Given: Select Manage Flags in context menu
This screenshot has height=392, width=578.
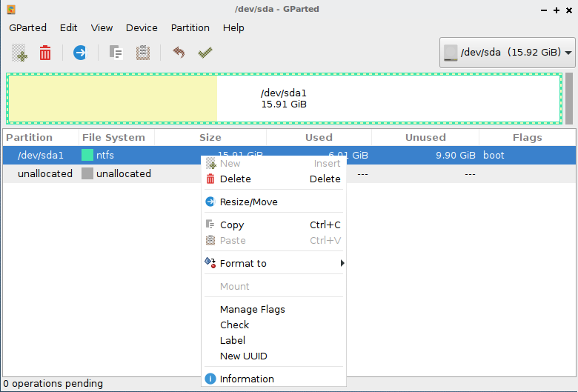Looking at the screenshot, I should pyautogui.click(x=273, y=309).
